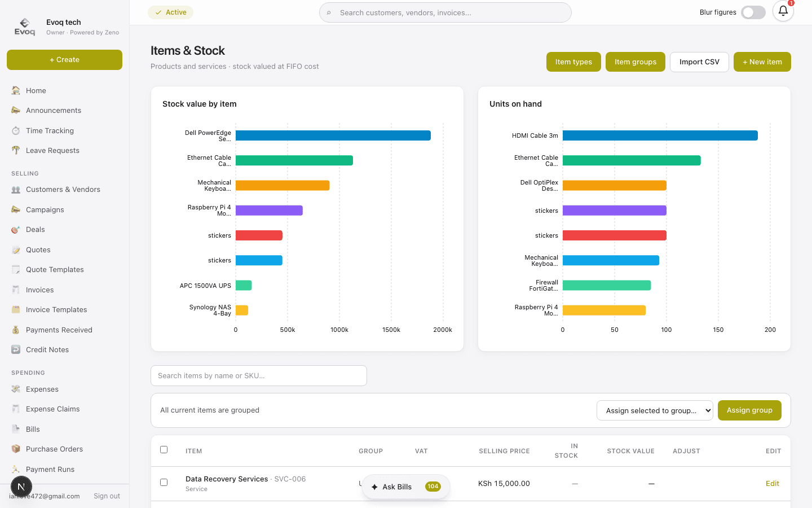812x508 pixels.
Task: Tick the select-all checkbox in table header
Action: tap(164, 450)
